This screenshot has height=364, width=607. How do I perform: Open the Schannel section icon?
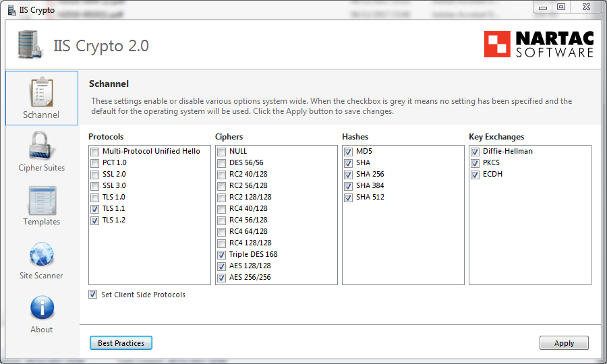click(41, 92)
